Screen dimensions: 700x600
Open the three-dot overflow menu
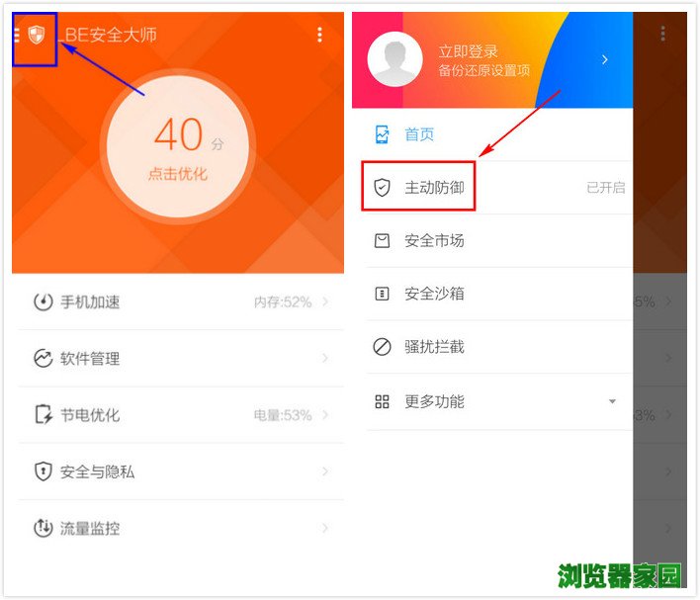pyautogui.click(x=319, y=36)
